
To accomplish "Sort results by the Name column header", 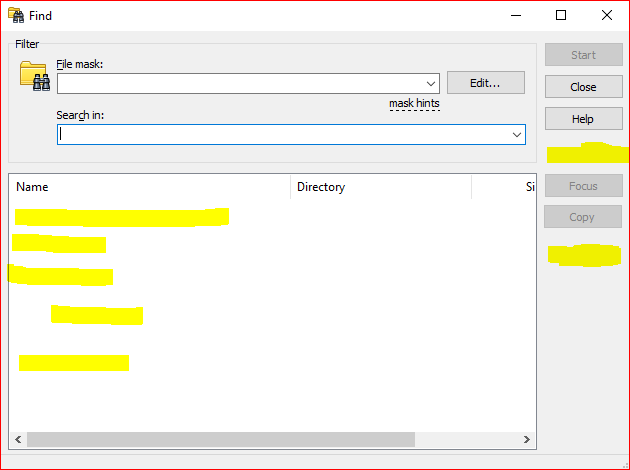I will tap(150, 187).
